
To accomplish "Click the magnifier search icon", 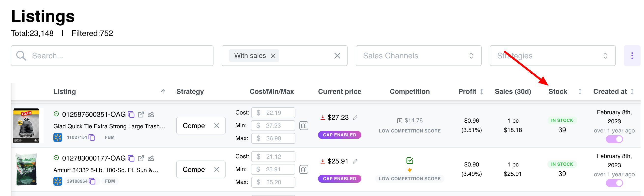I will pyautogui.click(x=21, y=56).
